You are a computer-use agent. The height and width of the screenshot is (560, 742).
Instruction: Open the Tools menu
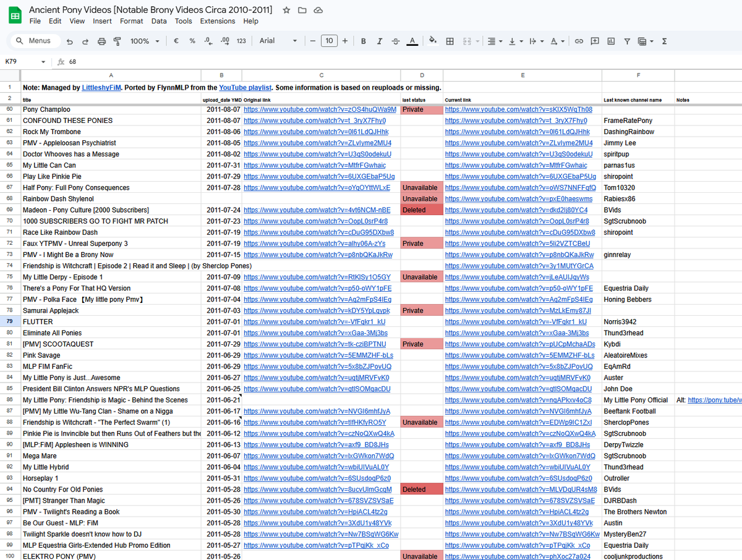click(x=184, y=21)
